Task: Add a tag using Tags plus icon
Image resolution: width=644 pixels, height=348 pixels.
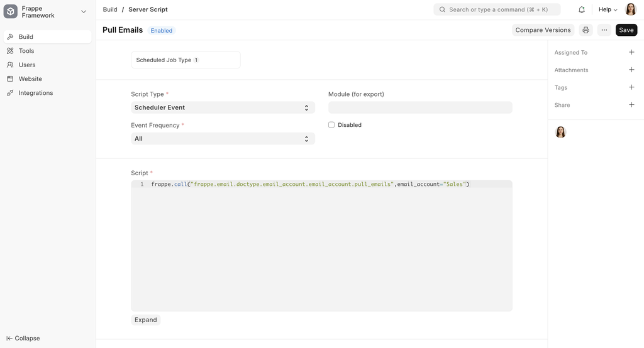Action: coord(631,88)
